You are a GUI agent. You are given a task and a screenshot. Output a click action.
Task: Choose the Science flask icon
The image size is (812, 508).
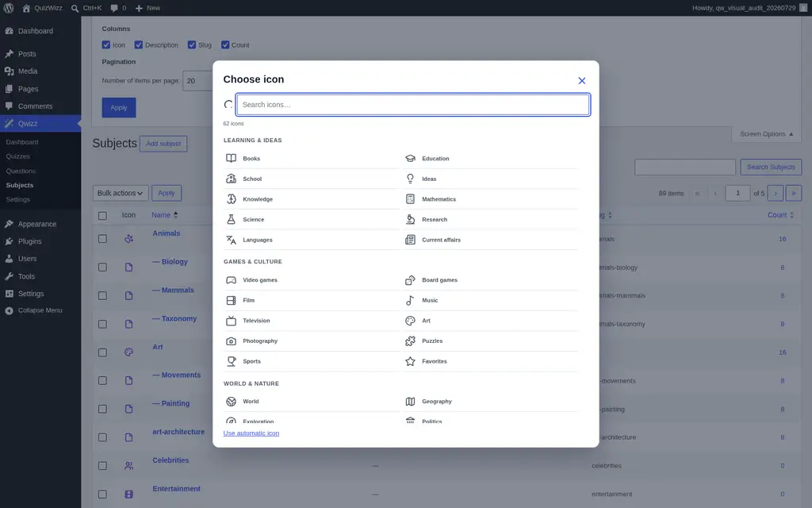click(x=311, y=219)
